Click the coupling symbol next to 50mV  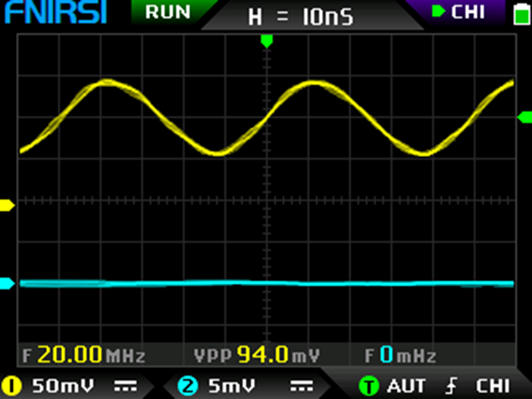120,386
